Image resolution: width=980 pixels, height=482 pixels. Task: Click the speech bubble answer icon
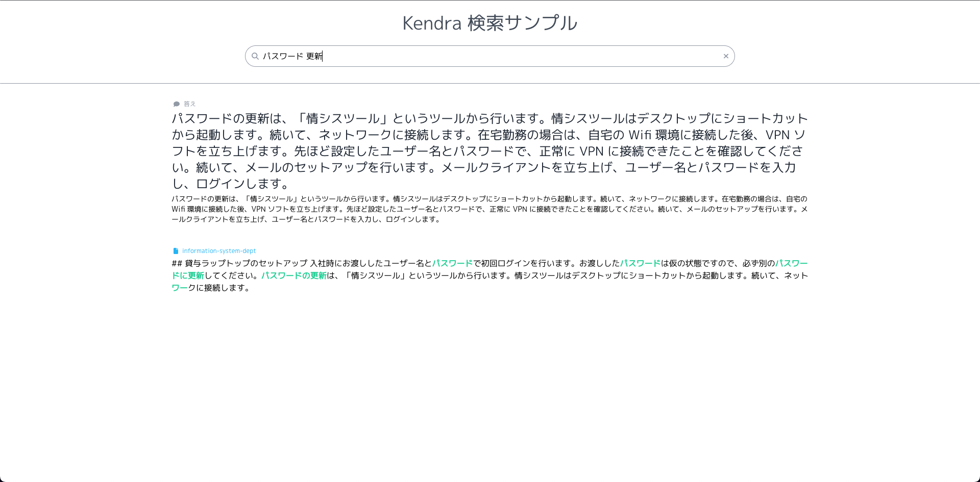pos(177,104)
